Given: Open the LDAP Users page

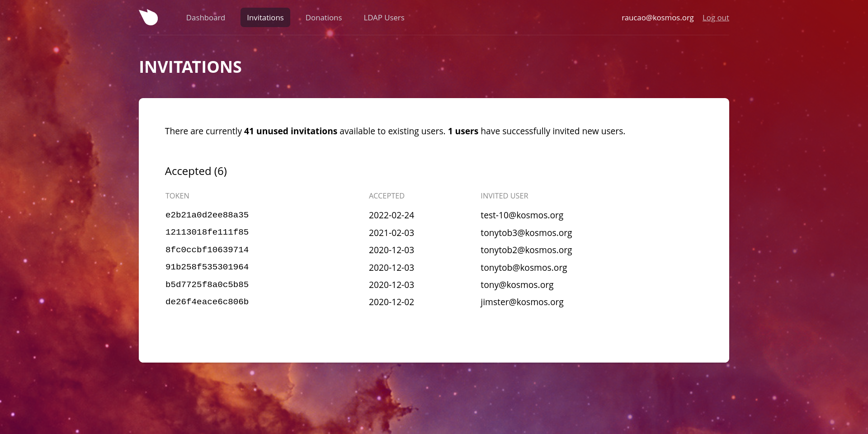Looking at the screenshot, I should [384, 18].
